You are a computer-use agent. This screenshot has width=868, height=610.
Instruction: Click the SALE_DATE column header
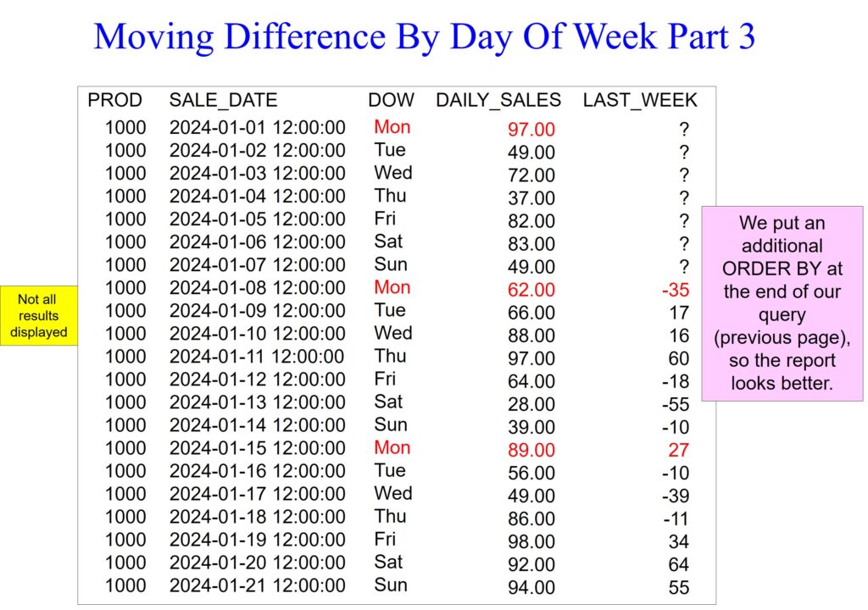point(223,100)
